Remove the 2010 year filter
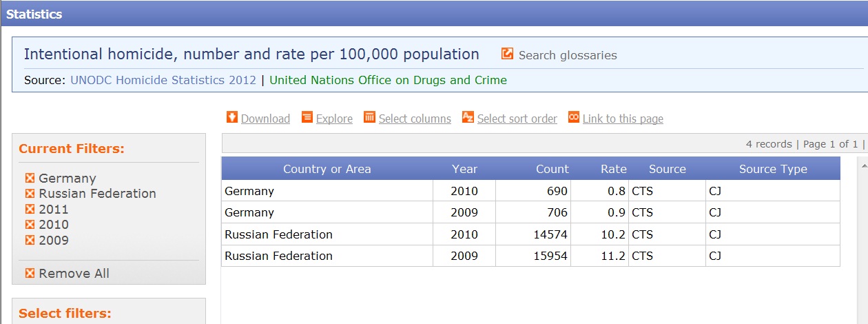This screenshot has height=324, width=868. pyautogui.click(x=30, y=225)
